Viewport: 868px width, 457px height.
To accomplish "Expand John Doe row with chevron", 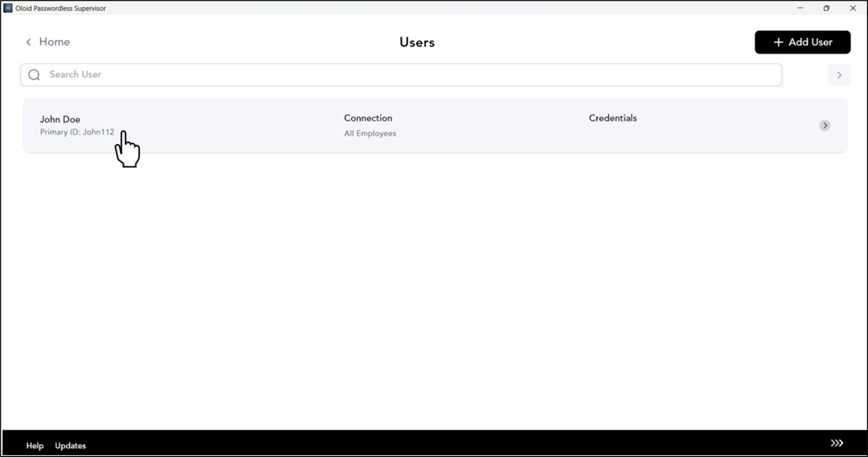I will pyautogui.click(x=825, y=125).
